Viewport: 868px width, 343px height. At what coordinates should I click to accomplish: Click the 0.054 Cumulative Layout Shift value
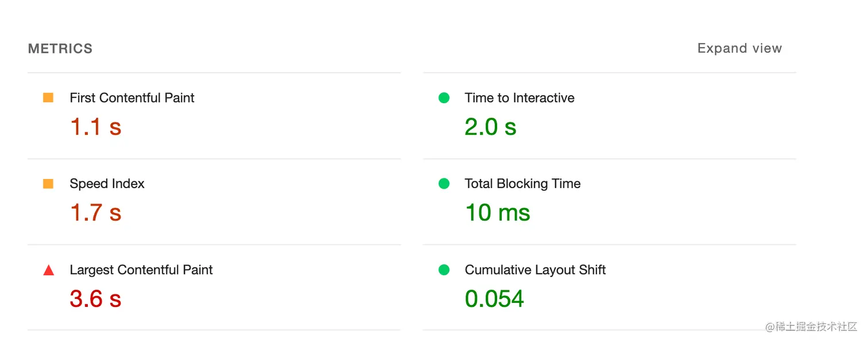(x=495, y=299)
